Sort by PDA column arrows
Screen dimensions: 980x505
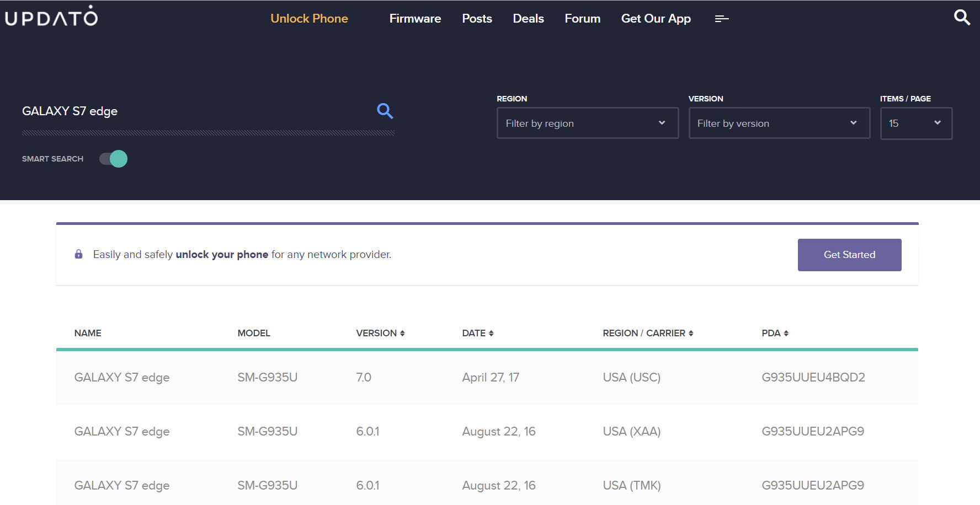pyautogui.click(x=786, y=333)
